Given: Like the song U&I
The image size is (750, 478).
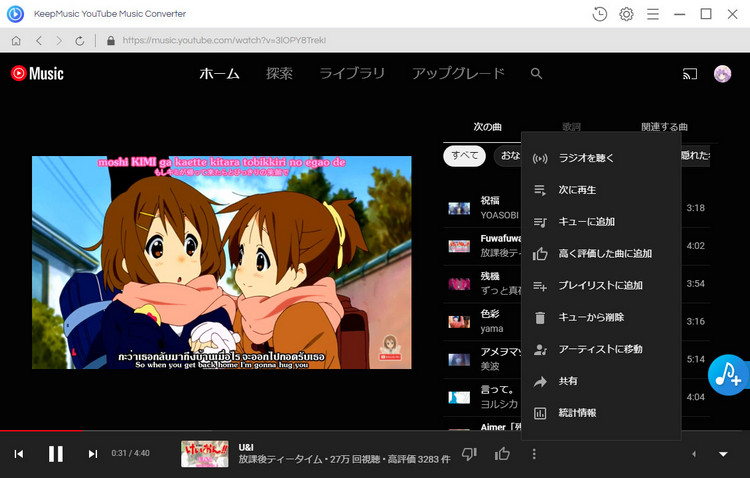Looking at the screenshot, I should tap(502, 454).
